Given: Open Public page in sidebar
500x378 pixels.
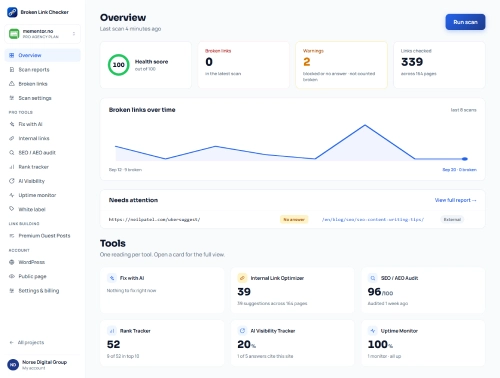Looking at the screenshot, I should click(42, 276).
